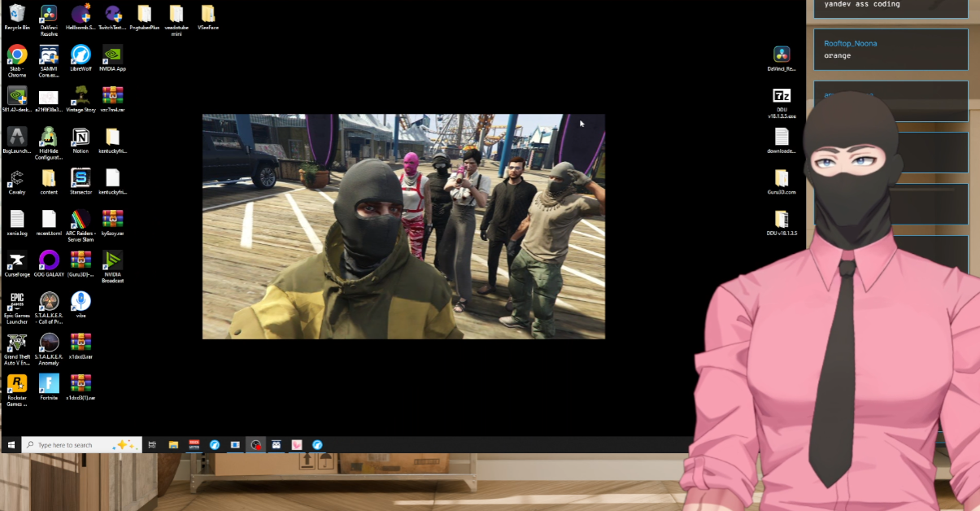Open the Windows Start menu
The image size is (980, 511).
[x=11, y=445]
